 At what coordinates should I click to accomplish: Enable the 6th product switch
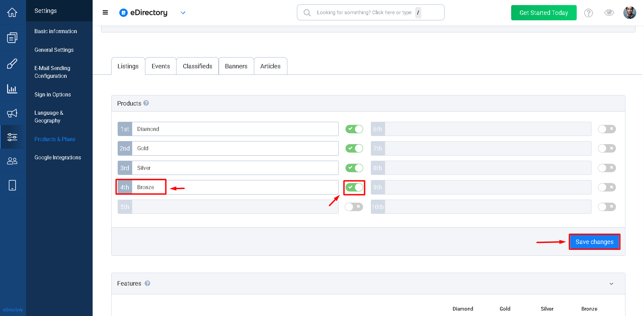tap(607, 129)
